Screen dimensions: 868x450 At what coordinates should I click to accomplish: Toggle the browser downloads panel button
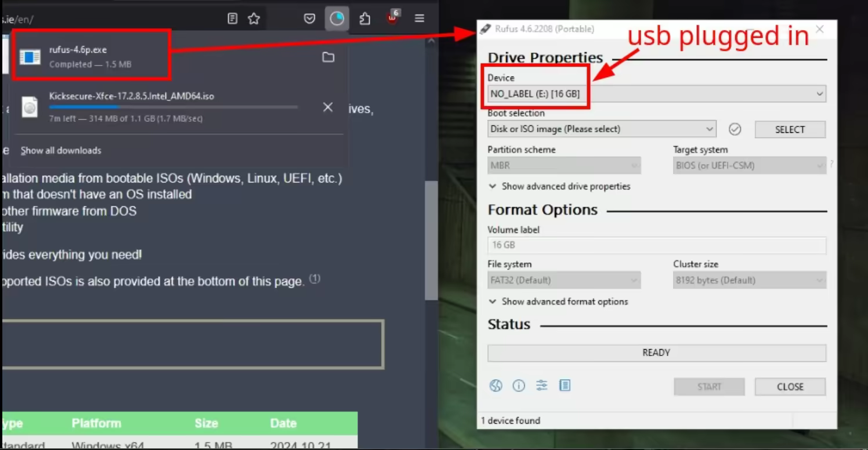(x=337, y=19)
